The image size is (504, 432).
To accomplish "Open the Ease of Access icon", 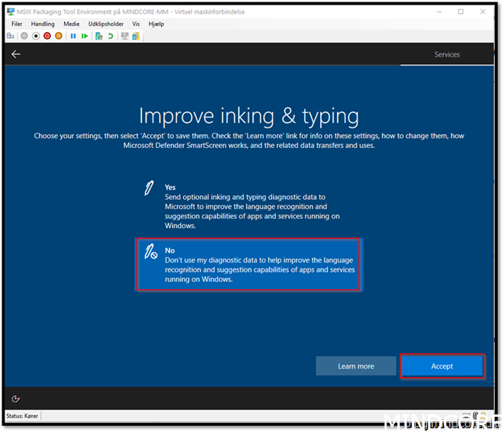I will pos(16,398).
